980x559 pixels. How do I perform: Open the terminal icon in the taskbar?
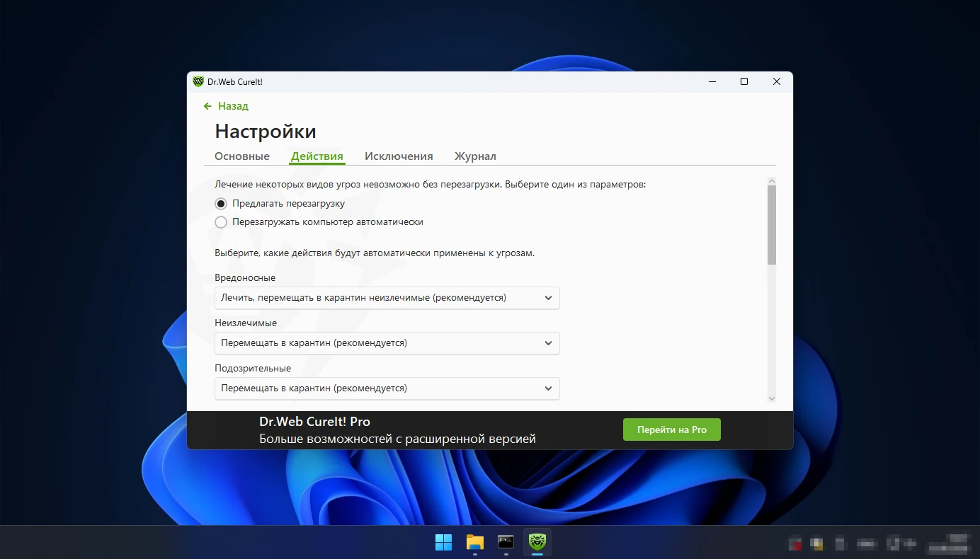click(506, 543)
